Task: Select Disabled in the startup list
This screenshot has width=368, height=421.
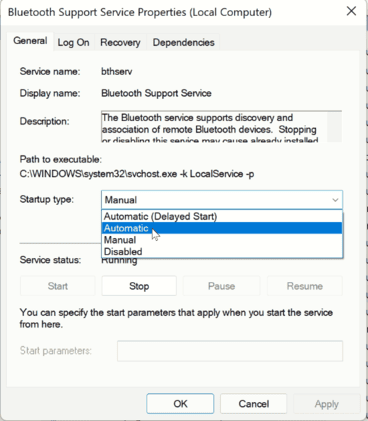Action: point(222,251)
